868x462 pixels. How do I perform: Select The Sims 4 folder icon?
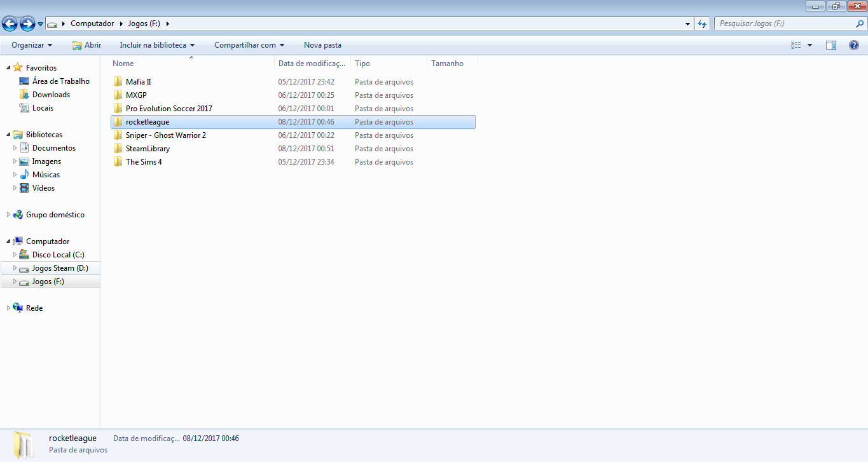pos(118,161)
